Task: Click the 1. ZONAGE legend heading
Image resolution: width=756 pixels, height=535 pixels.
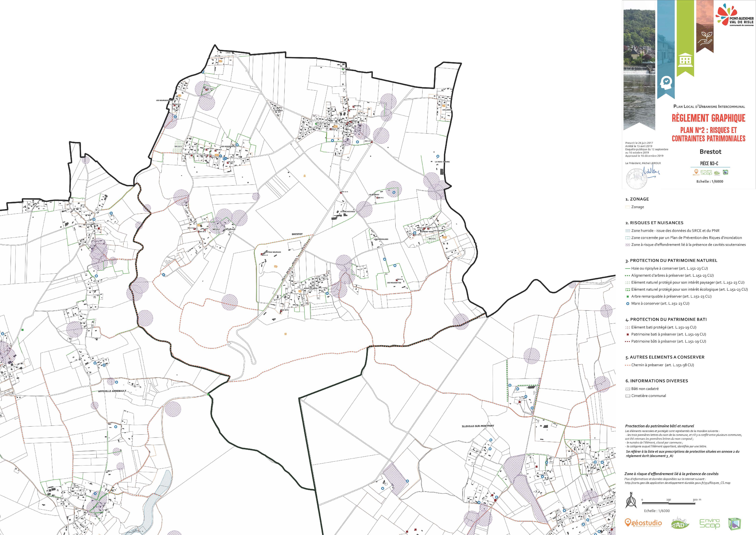Action: (637, 199)
